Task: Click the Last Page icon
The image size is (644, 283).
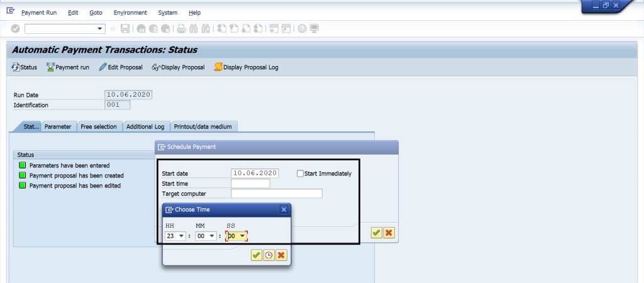Action: coord(258,29)
